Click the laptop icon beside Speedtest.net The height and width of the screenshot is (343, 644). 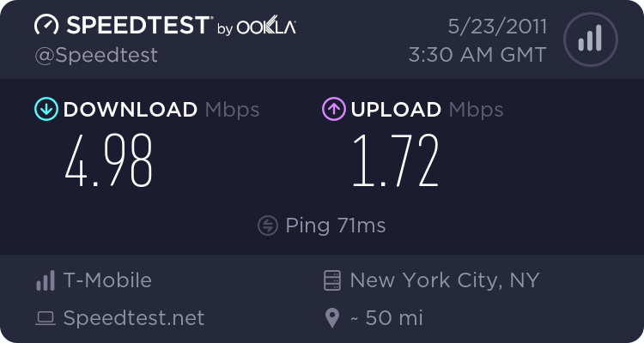click(45, 319)
